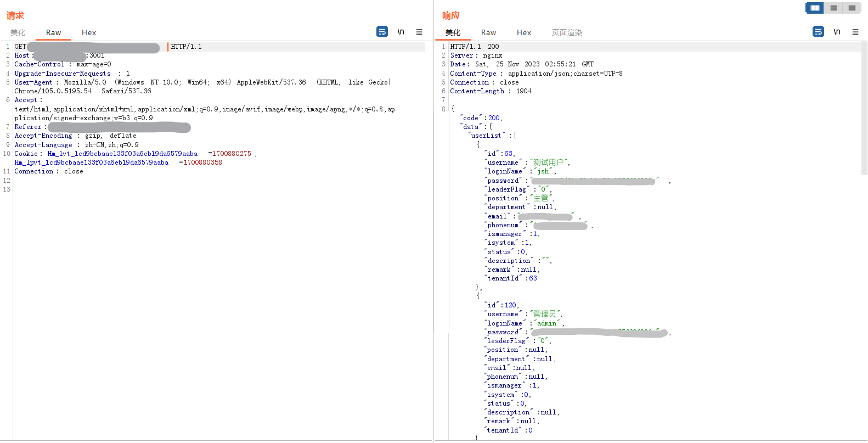Click the "id":63 JSON line
The width and height of the screenshot is (868, 443).
click(x=500, y=154)
